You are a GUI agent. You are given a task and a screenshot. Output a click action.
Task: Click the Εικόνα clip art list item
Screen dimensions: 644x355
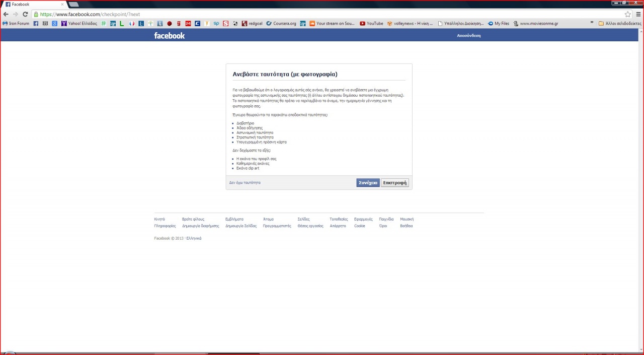(248, 168)
